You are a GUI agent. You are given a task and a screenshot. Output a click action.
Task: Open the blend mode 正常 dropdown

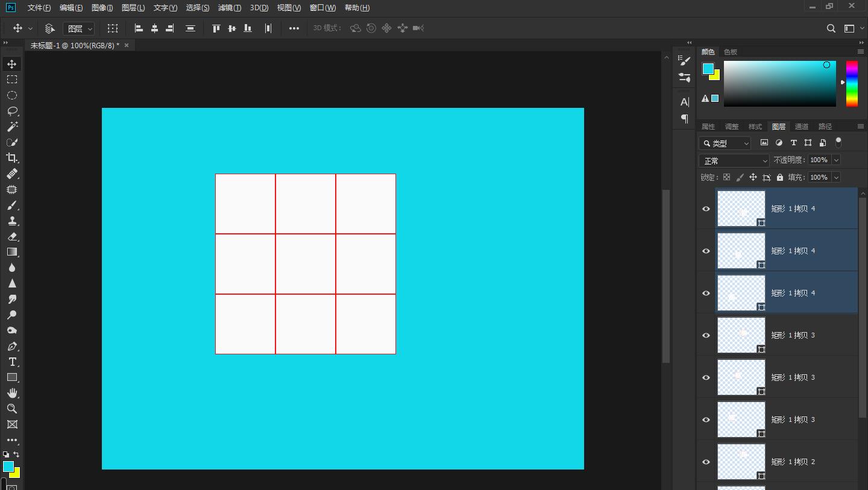(734, 161)
